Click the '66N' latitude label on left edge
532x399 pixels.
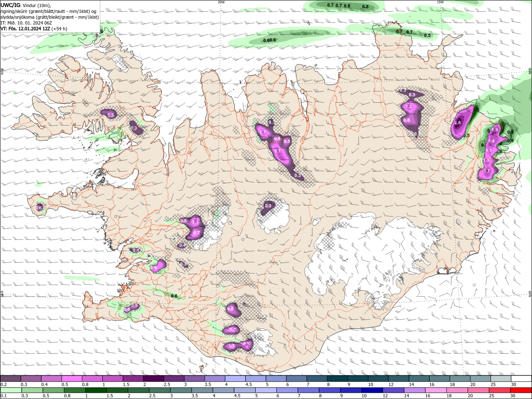(2, 72)
